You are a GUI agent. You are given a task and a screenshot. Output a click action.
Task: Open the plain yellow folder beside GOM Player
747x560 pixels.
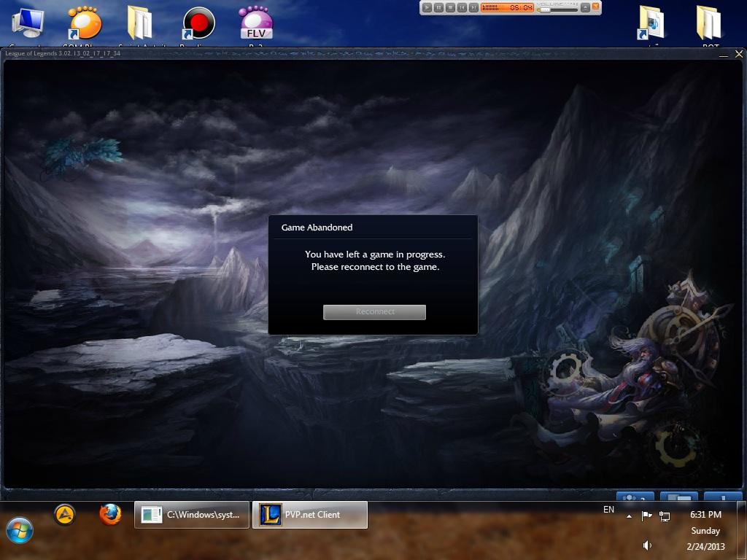(x=139, y=23)
